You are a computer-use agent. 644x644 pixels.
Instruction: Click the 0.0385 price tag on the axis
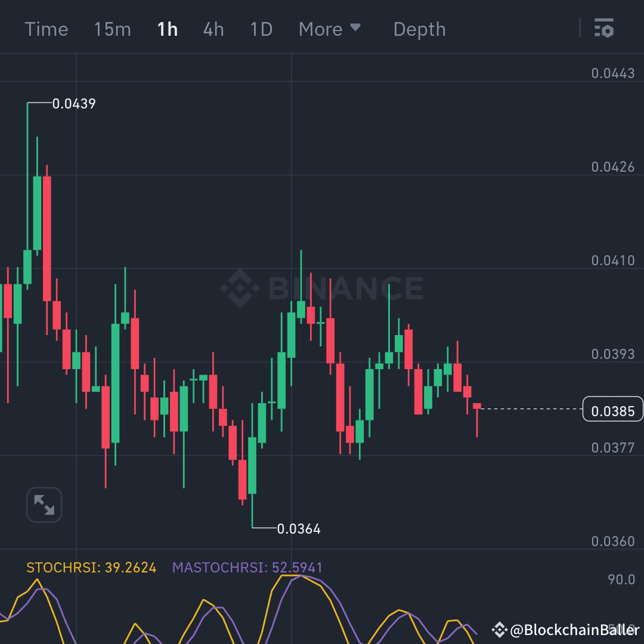point(612,409)
